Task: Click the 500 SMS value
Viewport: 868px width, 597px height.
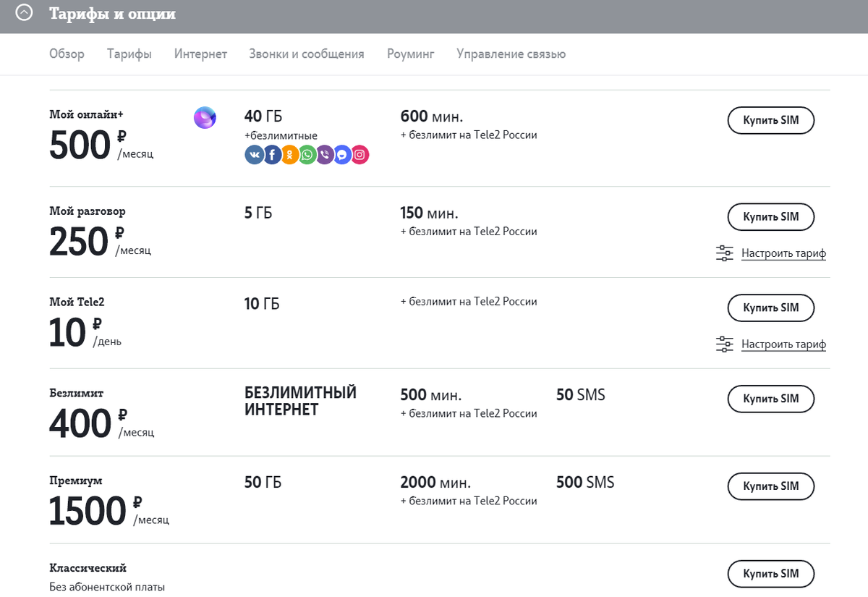Action: [x=585, y=483]
